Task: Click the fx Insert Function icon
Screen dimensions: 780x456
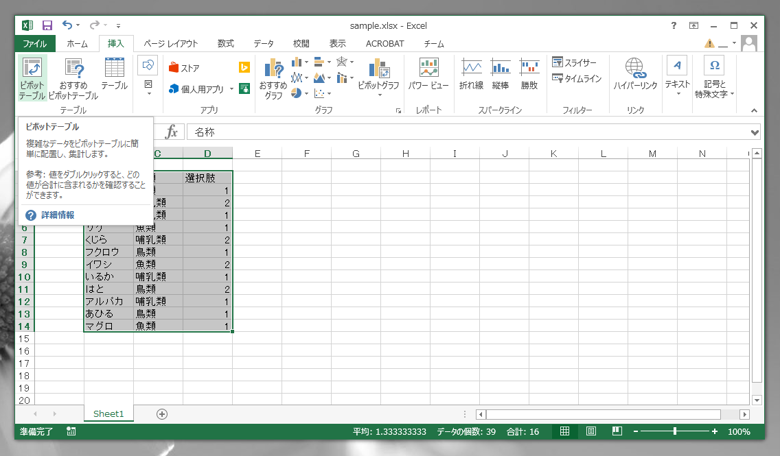Action: 172,132
